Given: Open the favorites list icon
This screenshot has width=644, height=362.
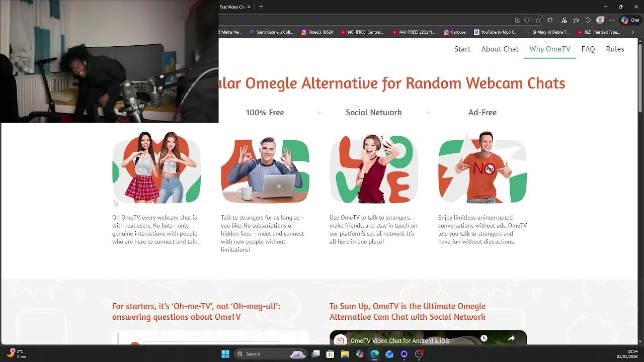Looking at the screenshot, I should [x=576, y=20].
